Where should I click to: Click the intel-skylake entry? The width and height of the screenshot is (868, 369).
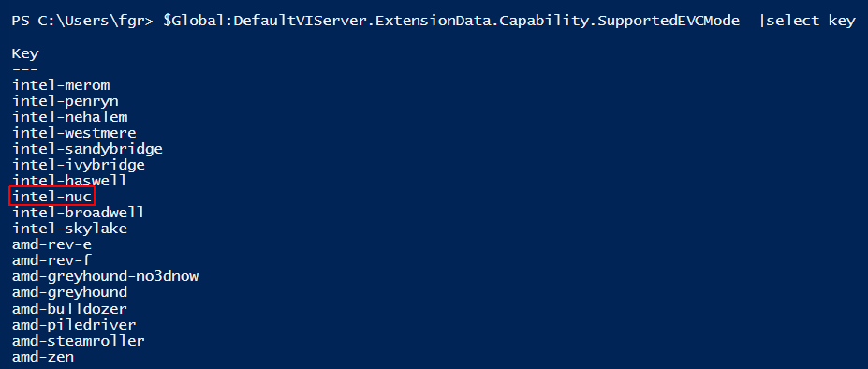pyautogui.click(x=69, y=229)
